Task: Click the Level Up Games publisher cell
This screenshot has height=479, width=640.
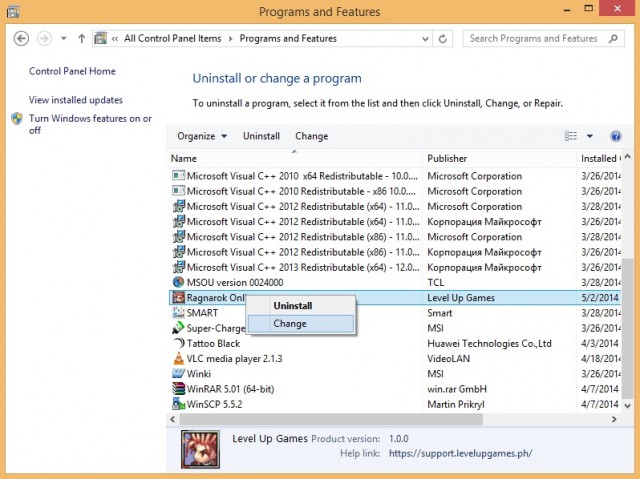Action: point(461,297)
